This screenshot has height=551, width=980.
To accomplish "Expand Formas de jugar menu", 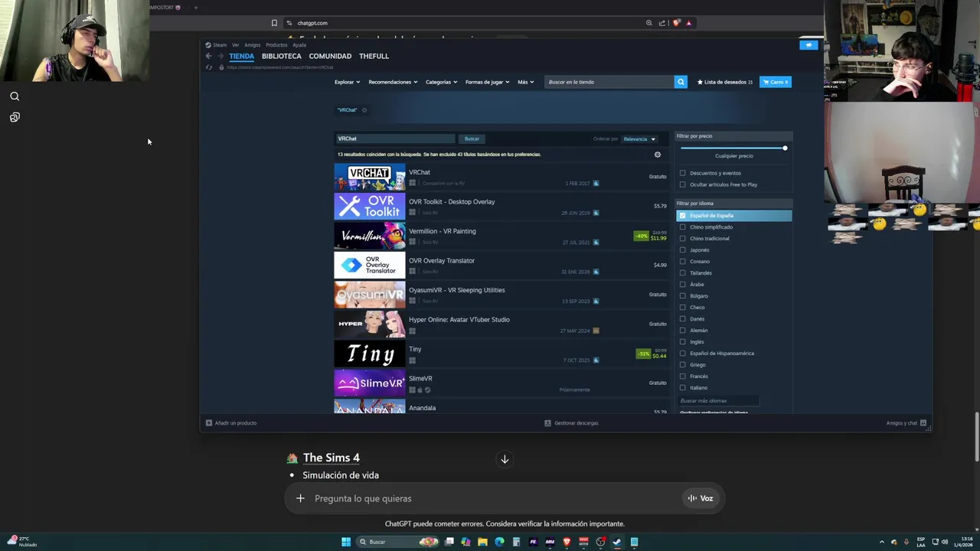I will click(487, 82).
